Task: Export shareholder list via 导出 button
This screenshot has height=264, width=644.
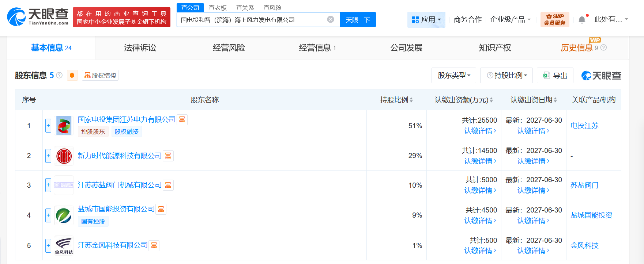Action: (555, 75)
